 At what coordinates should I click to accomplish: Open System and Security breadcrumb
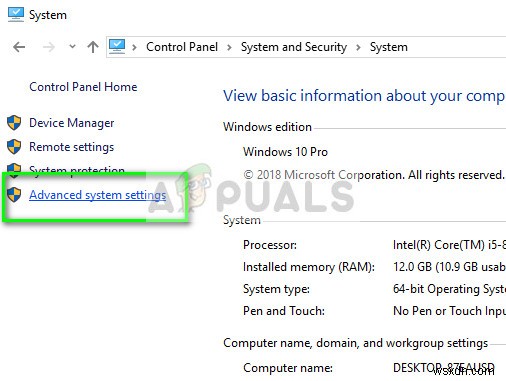[x=294, y=47]
